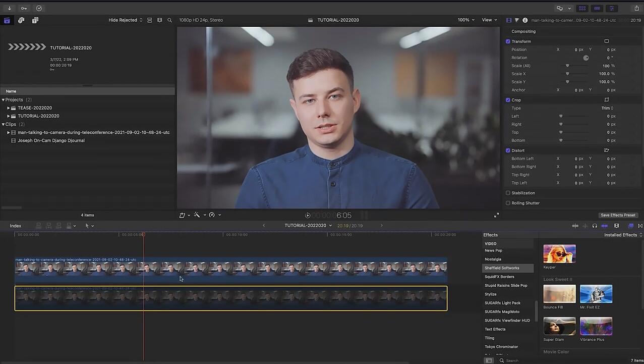
Task: Click the Save Effects Preset button
Action: (x=618, y=215)
